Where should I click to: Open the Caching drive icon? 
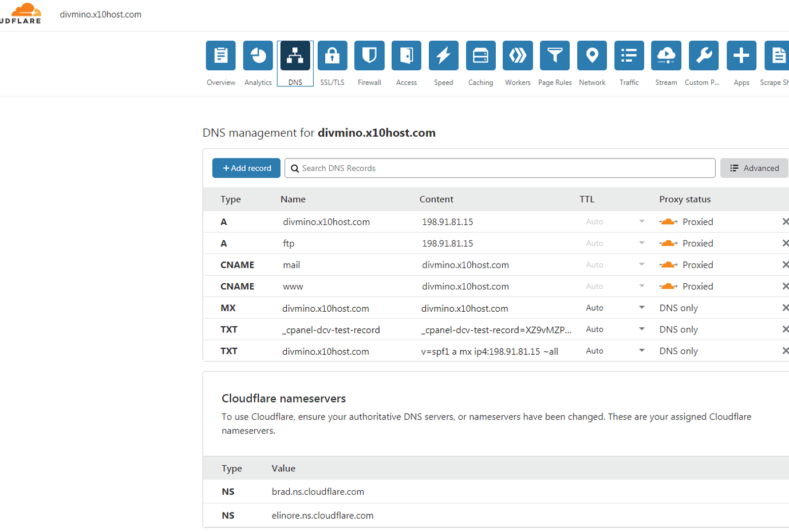[481, 55]
